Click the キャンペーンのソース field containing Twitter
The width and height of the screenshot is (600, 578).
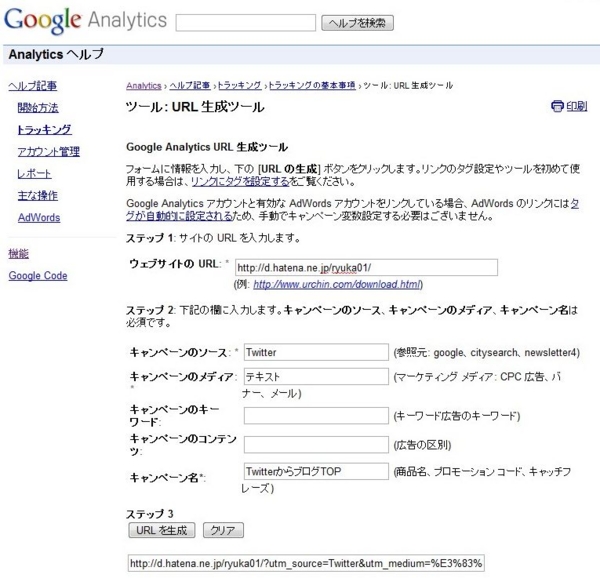(316, 352)
